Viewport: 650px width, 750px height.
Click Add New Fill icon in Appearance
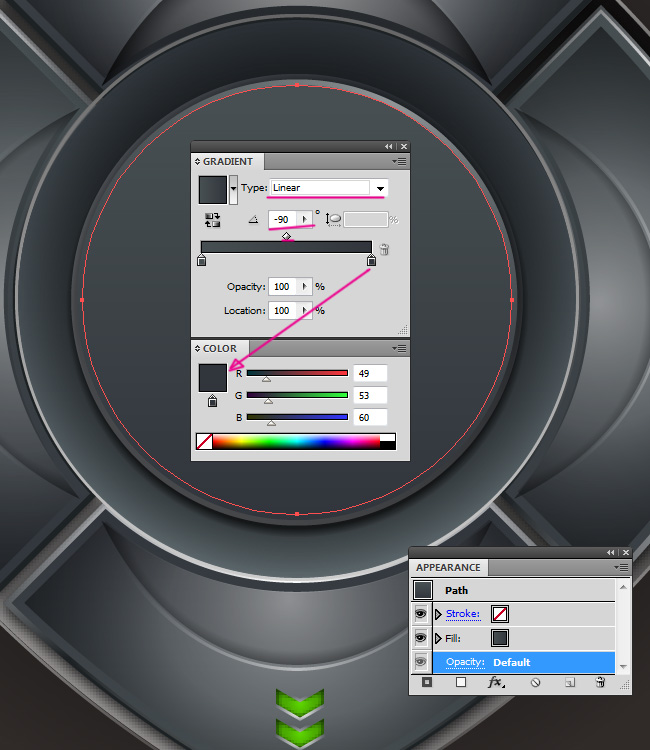[461, 683]
